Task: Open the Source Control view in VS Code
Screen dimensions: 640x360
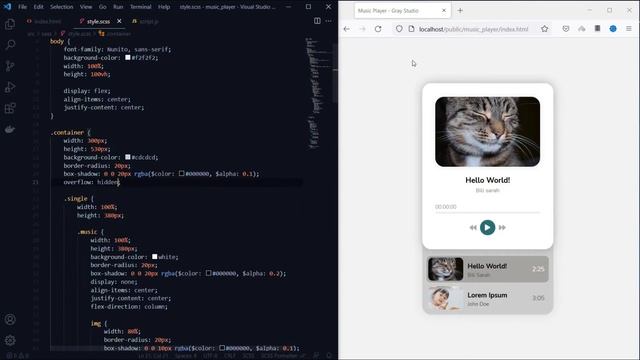Action: 10,66
